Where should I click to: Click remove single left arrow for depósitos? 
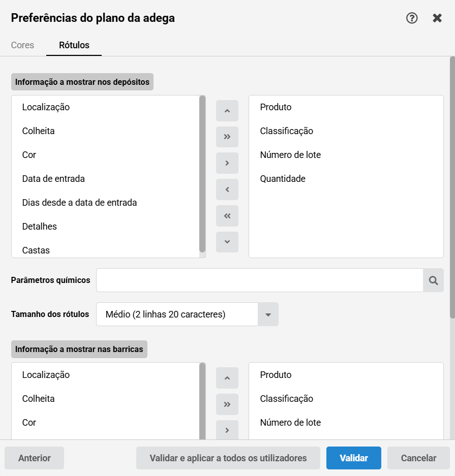point(227,189)
